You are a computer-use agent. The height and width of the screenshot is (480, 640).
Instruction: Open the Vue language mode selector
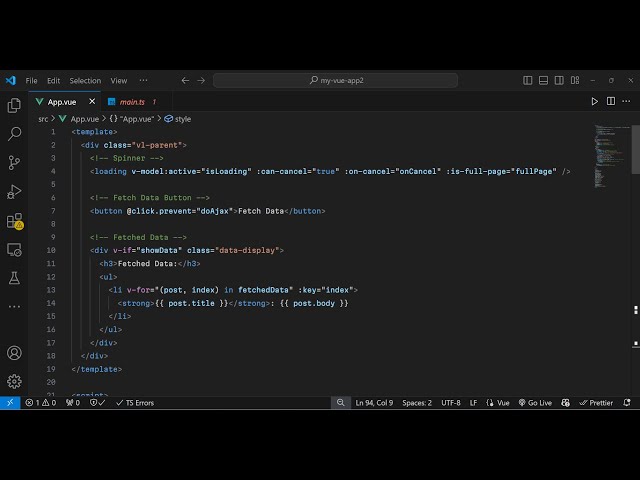(498, 403)
